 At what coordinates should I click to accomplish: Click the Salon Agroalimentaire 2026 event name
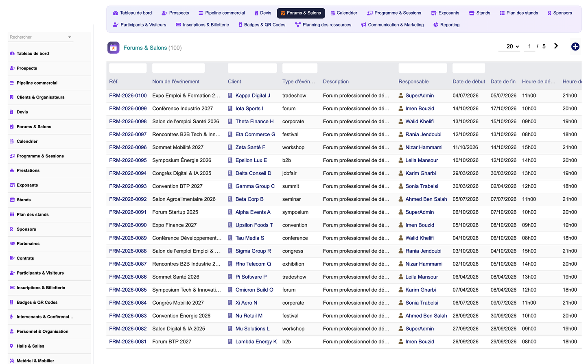coord(184,199)
